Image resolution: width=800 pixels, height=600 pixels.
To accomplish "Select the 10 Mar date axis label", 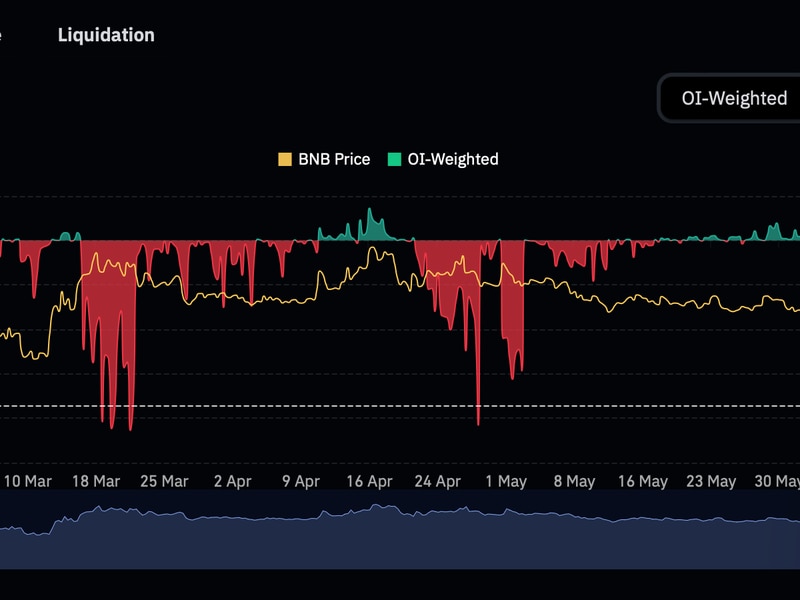I will (27, 481).
